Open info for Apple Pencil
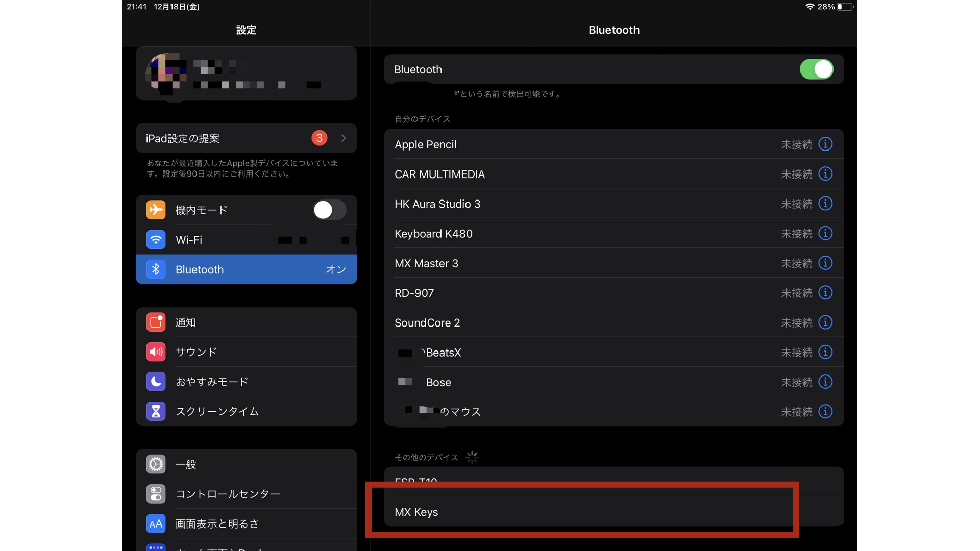This screenshot has width=980, height=551. 825,144
